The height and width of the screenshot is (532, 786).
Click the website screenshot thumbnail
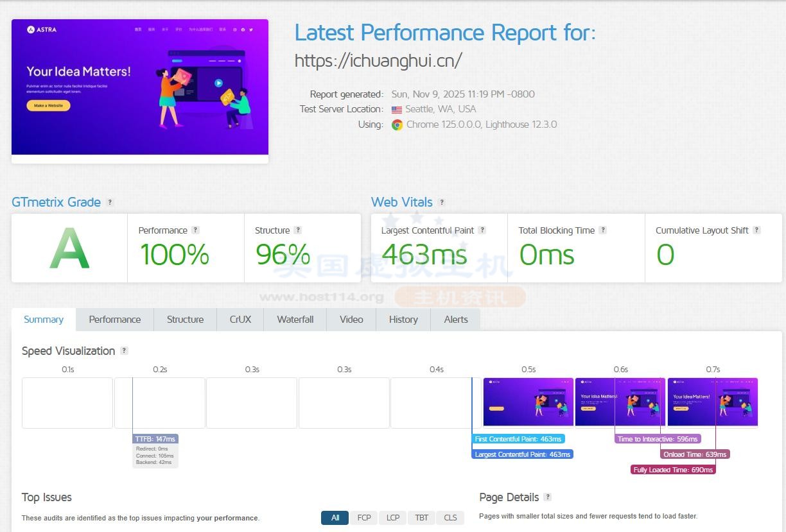coord(140,87)
